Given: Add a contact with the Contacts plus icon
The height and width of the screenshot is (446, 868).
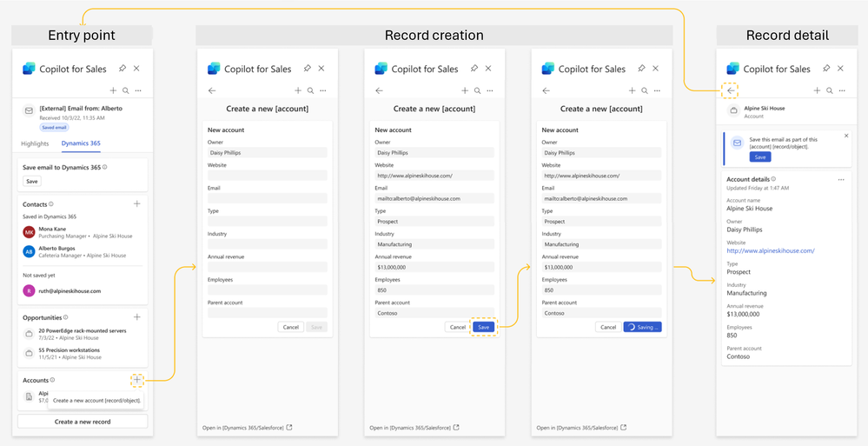Looking at the screenshot, I should [137, 204].
